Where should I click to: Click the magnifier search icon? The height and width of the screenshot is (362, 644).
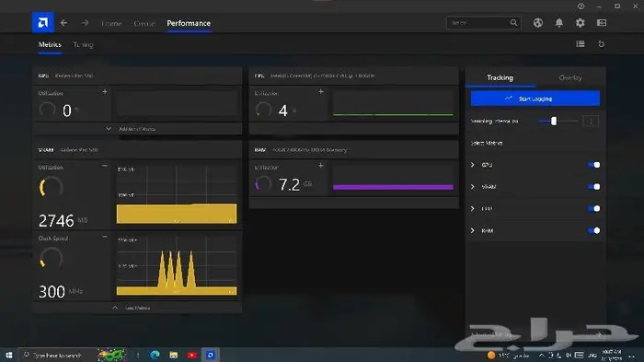pyautogui.click(x=513, y=23)
